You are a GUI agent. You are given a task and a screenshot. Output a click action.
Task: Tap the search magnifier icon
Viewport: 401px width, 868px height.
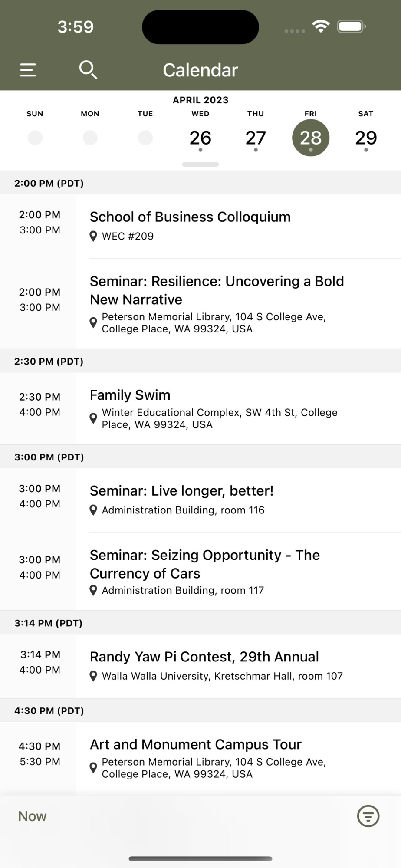pyautogui.click(x=88, y=70)
